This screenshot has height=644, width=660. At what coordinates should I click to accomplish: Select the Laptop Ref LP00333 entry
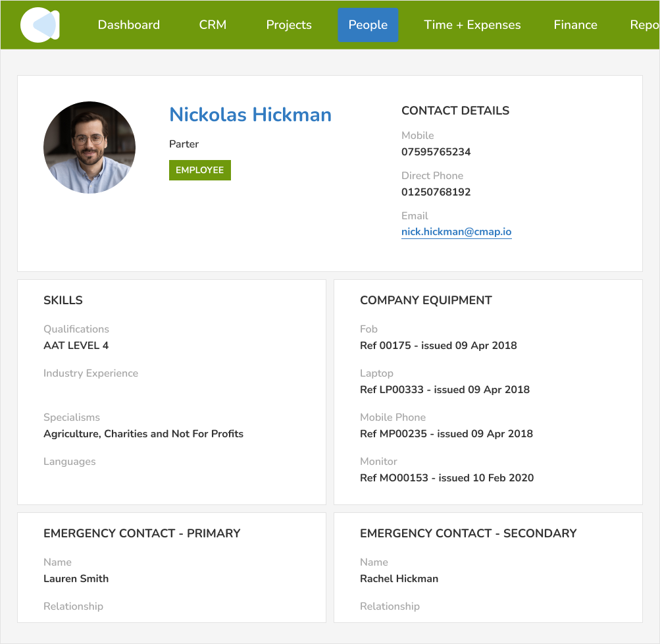pyautogui.click(x=445, y=390)
